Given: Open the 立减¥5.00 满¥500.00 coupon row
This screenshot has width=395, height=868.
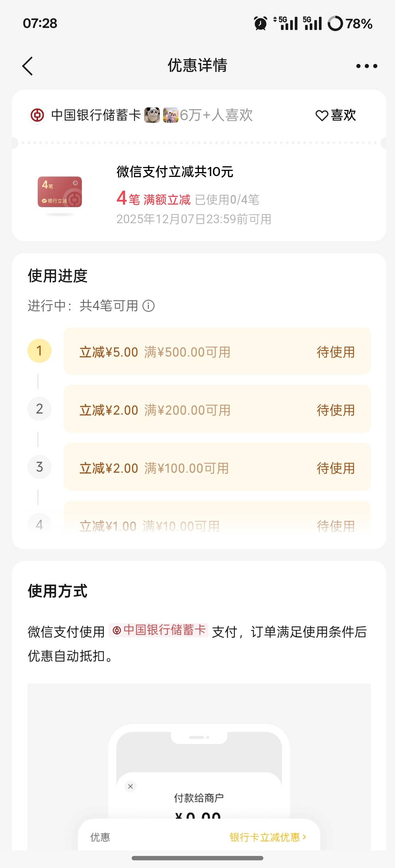Looking at the screenshot, I should (x=217, y=351).
